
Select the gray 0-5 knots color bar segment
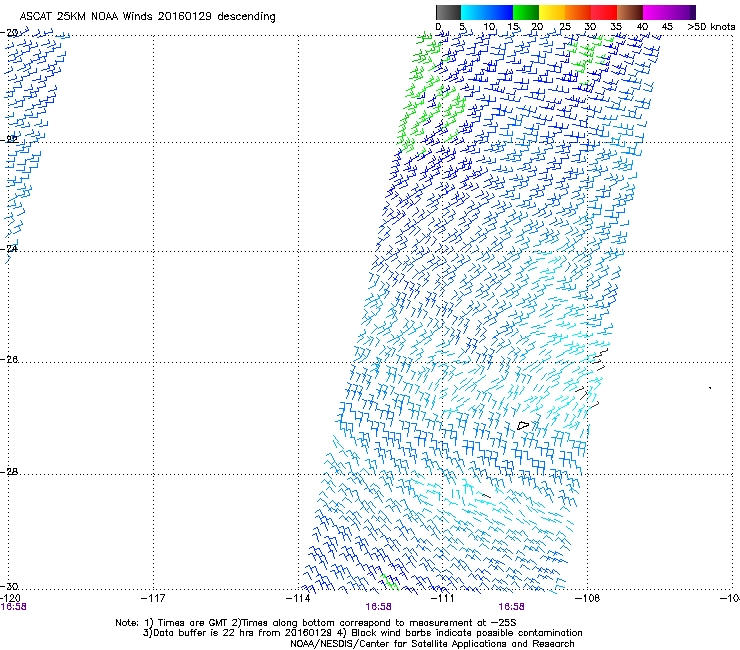448,12
